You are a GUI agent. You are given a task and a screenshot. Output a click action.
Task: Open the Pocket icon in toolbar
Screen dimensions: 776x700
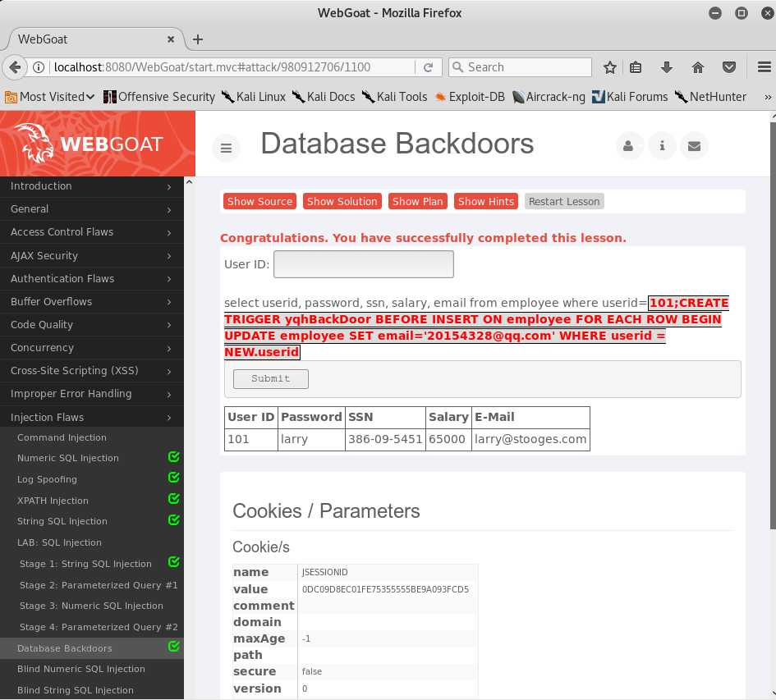[x=729, y=67]
